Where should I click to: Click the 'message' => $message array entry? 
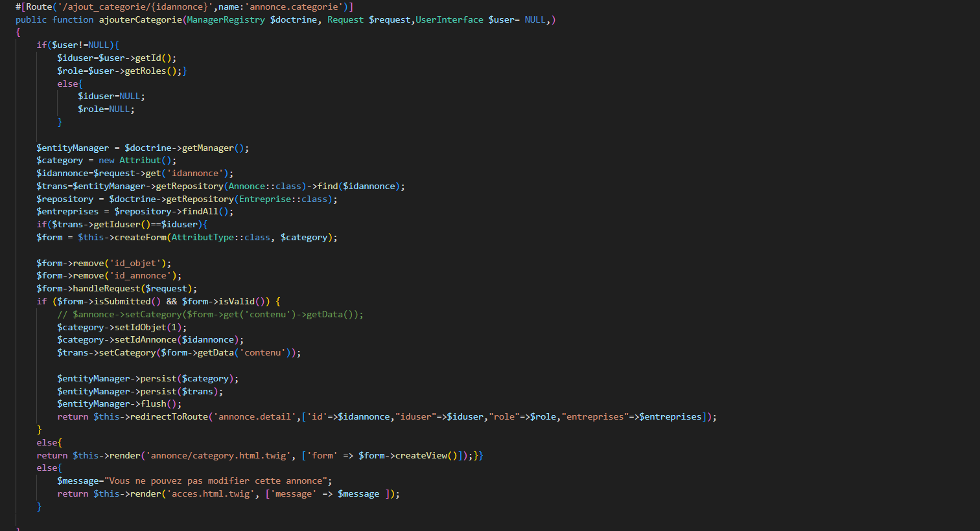tap(325, 493)
